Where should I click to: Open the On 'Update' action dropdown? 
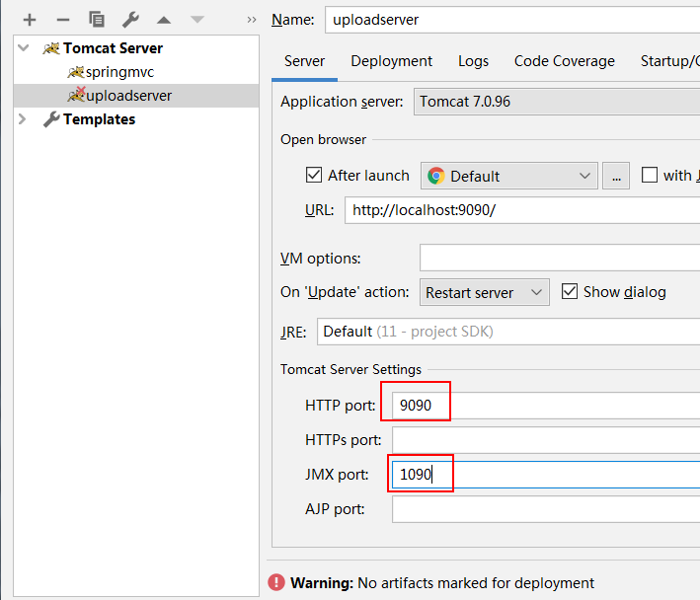(x=485, y=292)
